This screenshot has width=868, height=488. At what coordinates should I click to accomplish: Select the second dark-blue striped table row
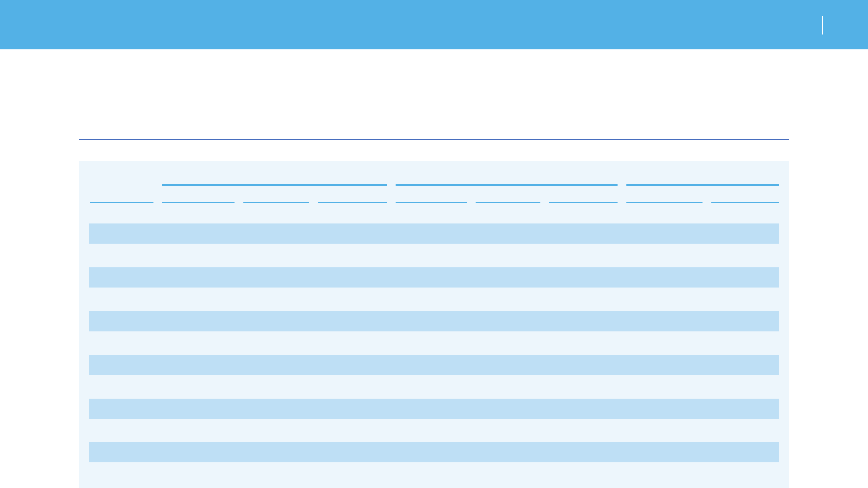[433, 277]
